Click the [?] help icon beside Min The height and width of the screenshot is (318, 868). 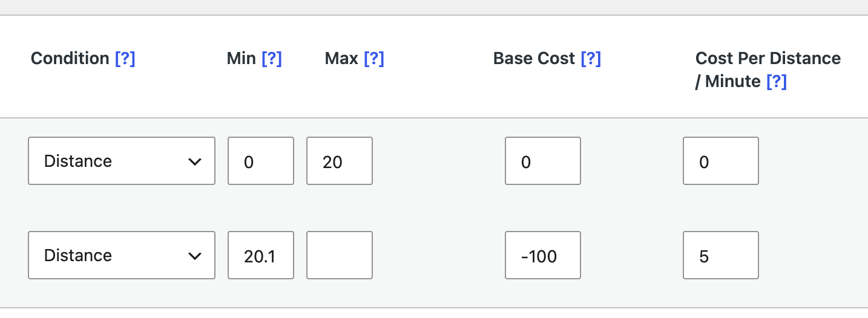click(272, 59)
